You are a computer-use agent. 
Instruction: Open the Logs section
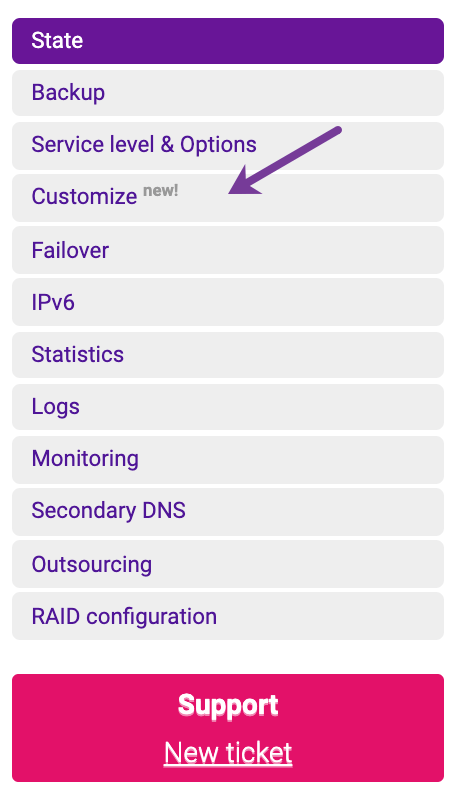(228, 407)
